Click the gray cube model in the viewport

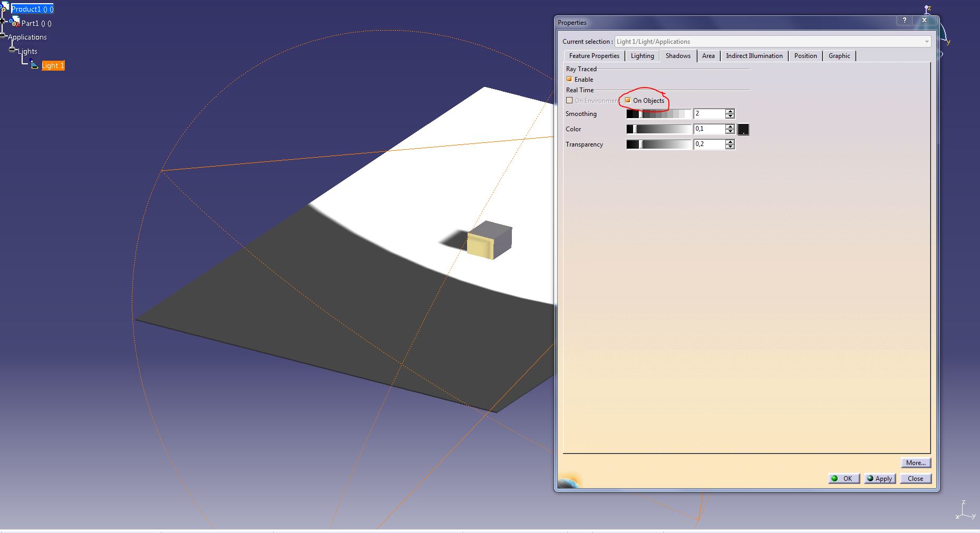click(x=489, y=240)
